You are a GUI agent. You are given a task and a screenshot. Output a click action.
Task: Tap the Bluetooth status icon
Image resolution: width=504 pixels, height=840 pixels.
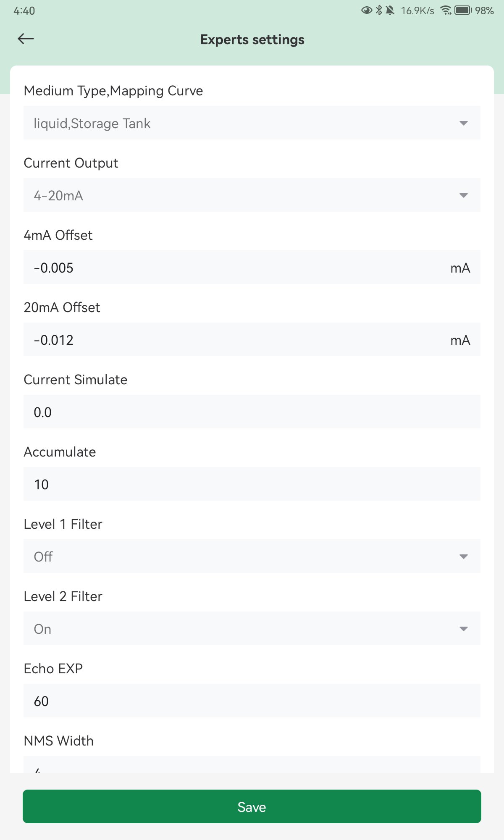379,10
